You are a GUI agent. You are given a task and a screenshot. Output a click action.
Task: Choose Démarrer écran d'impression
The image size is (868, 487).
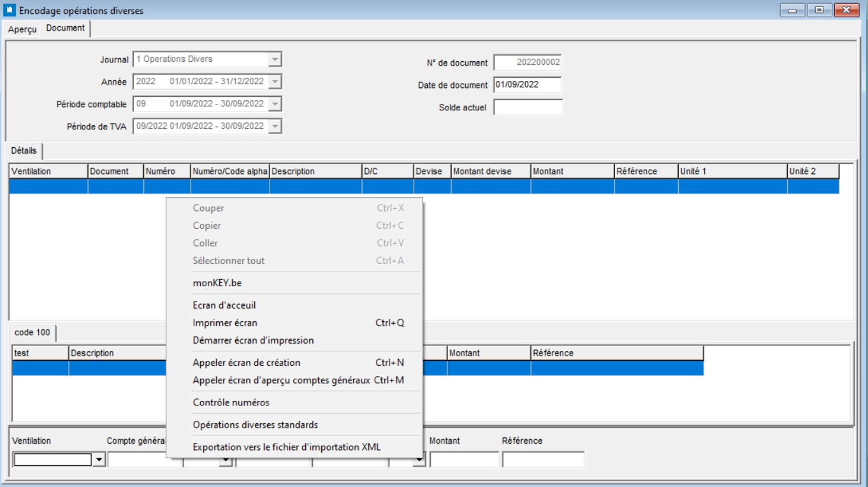point(294,340)
